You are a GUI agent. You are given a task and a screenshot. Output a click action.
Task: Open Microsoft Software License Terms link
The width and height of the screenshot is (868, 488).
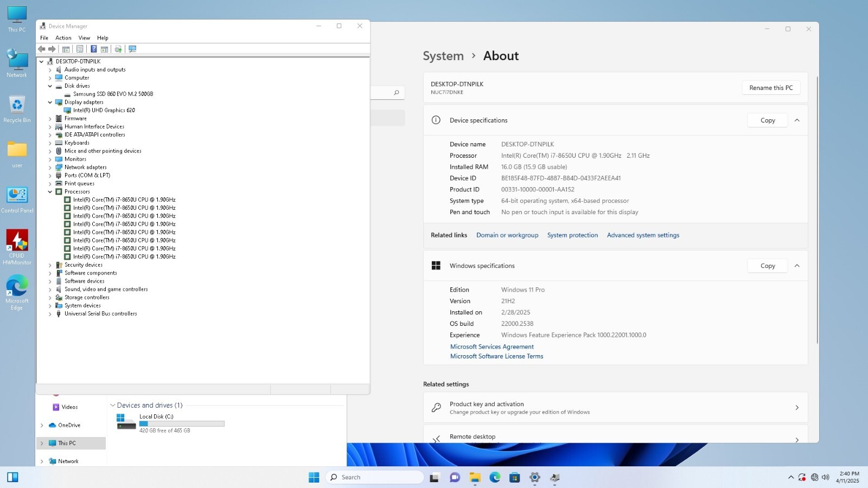496,356
